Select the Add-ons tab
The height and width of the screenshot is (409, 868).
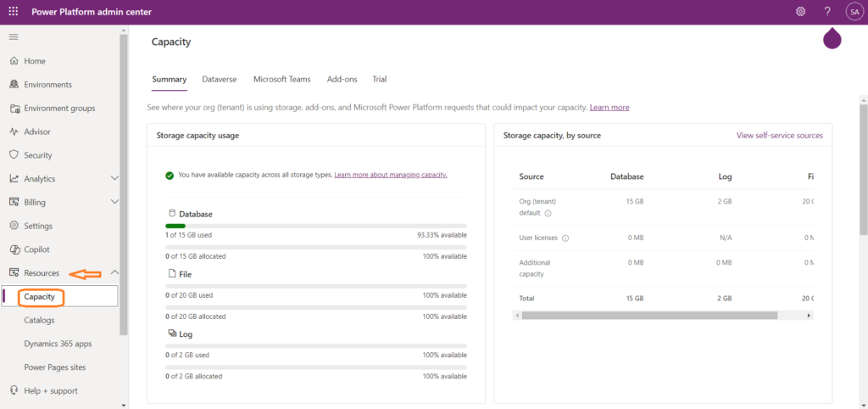(342, 79)
